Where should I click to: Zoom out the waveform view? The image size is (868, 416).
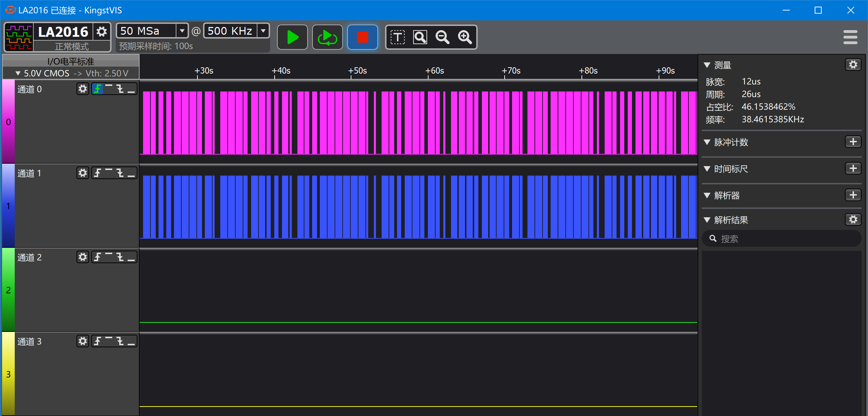click(x=443, y=37)
